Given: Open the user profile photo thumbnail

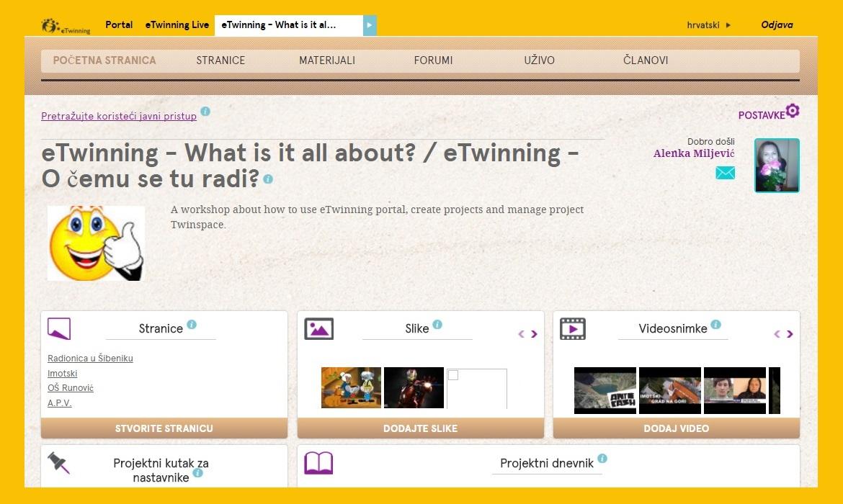Looking at the screenshot, I should [777, 166].
